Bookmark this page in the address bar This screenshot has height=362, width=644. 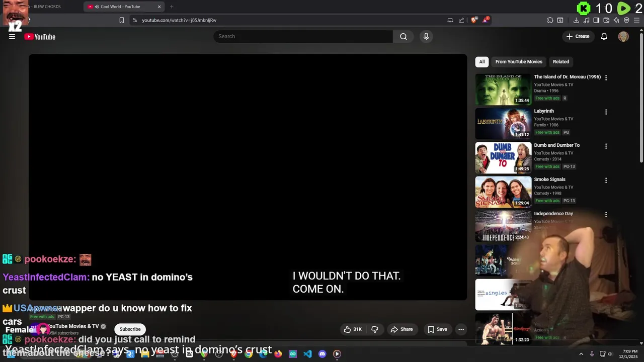click(x=122, y=20)
